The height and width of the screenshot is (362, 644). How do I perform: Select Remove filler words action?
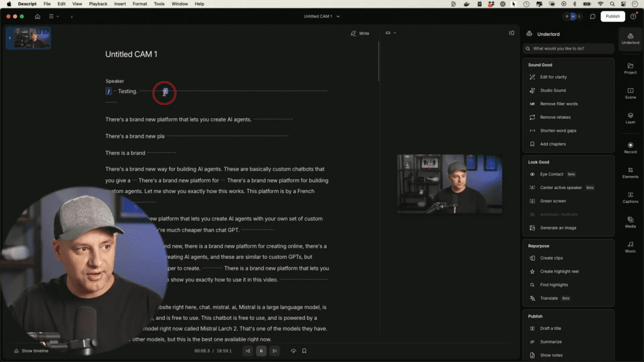click(x=558, y=104)
